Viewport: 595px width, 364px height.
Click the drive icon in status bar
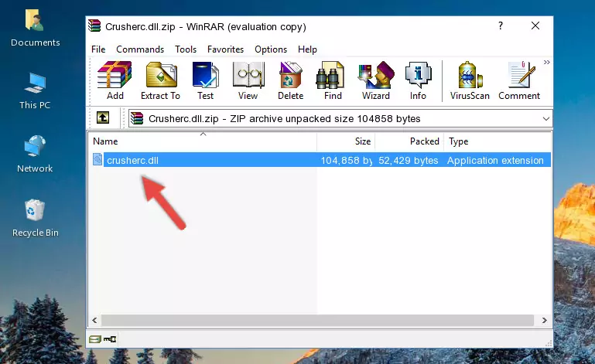pos(95,339)
